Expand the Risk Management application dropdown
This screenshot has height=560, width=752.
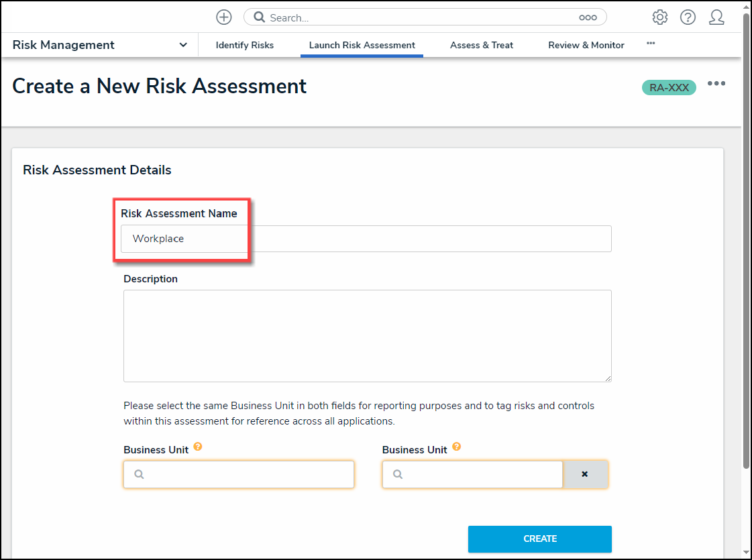click(x=183, y=45)
